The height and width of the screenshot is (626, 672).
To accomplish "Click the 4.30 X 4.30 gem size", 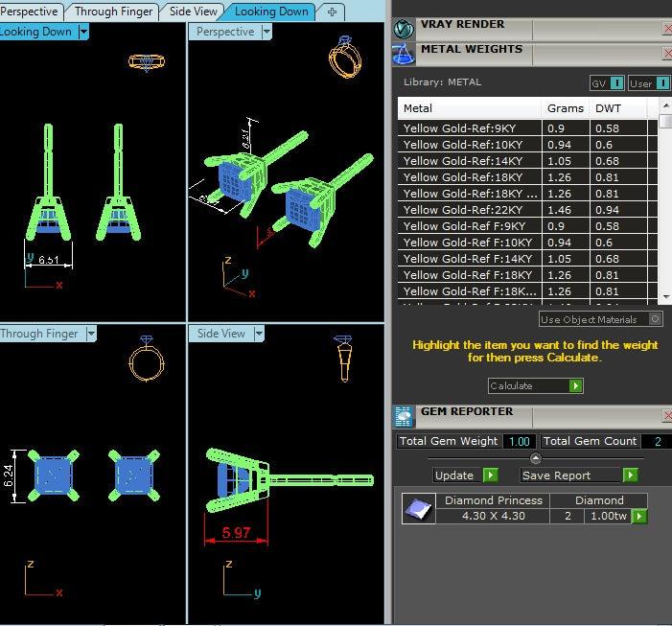I will click(x=493, y=516).
